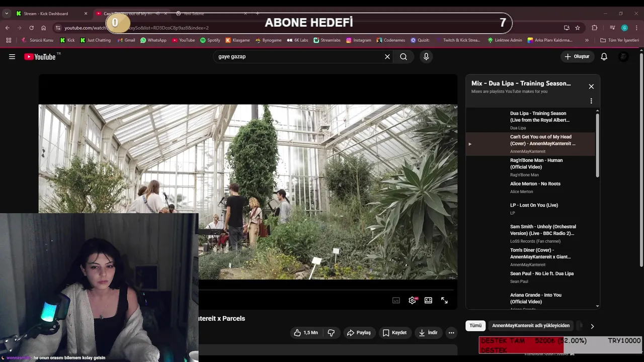
Task: Open the Klasgame bookmark
Action: coord(237,40)
